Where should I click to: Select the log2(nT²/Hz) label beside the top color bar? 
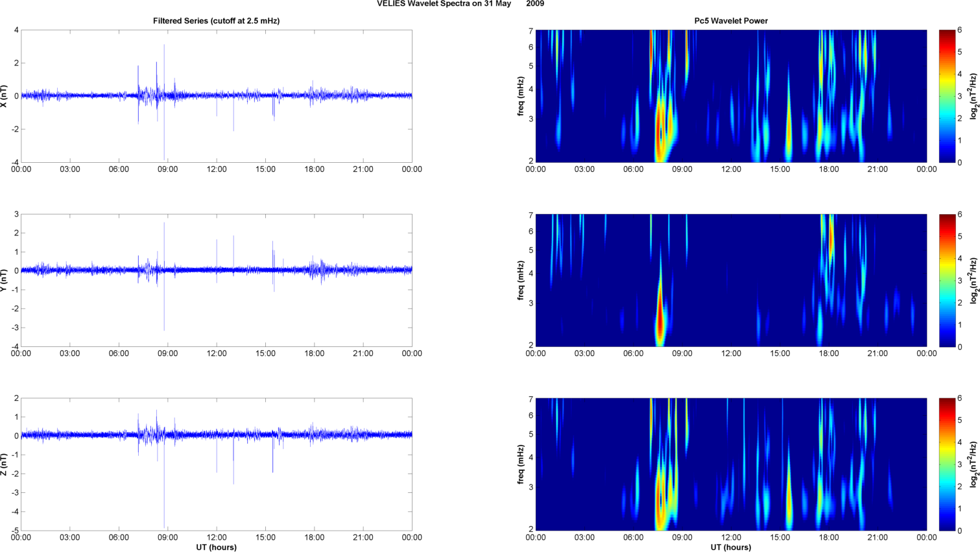coord(973,96)
